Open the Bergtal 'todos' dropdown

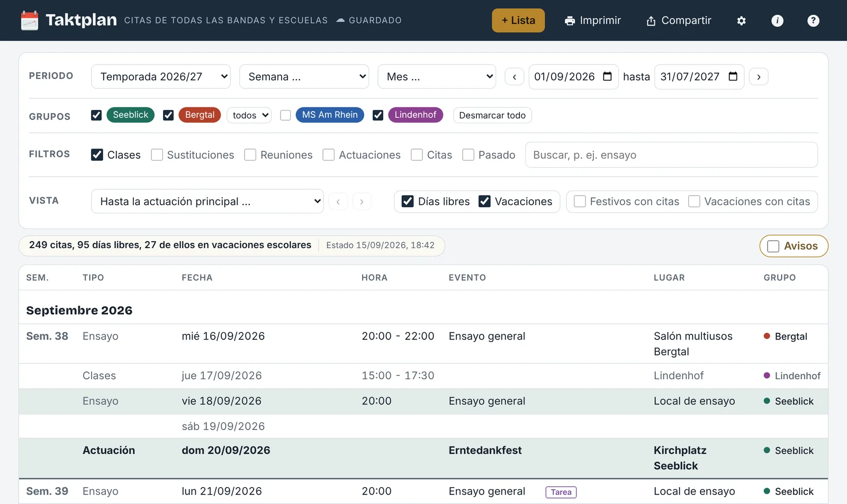click(x=249, y=115)
